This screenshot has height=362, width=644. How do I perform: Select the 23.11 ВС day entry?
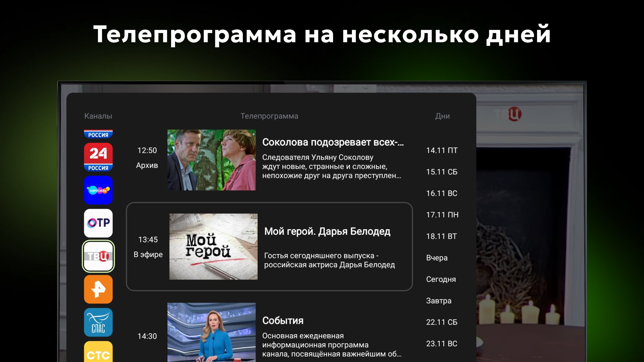click(x=441, y=344)
